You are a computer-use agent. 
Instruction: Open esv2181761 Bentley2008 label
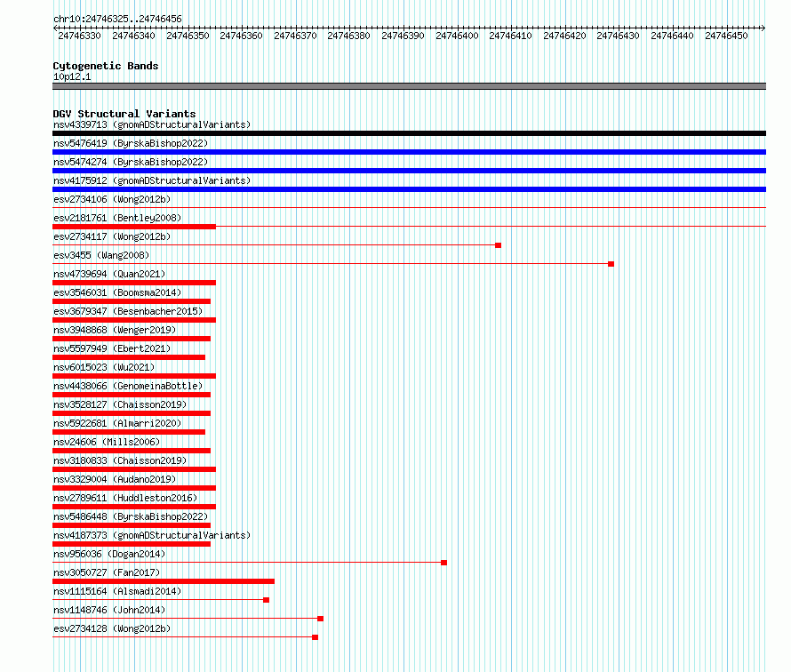[117, 218]
